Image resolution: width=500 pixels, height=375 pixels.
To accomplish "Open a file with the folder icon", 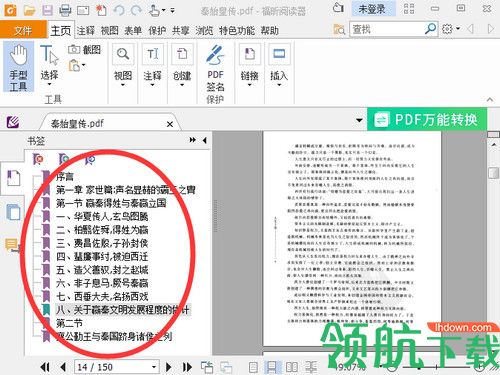I will point(29,10).
